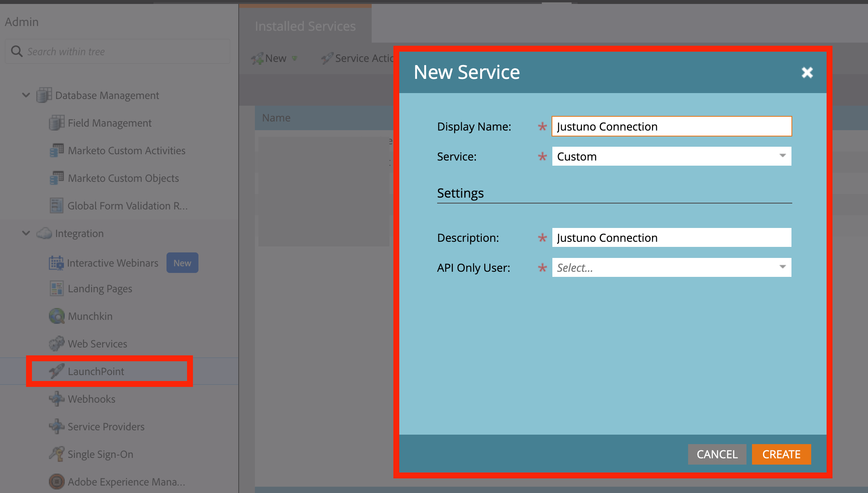
Task: Collapse the Database Management tree node
Action: 26,95
